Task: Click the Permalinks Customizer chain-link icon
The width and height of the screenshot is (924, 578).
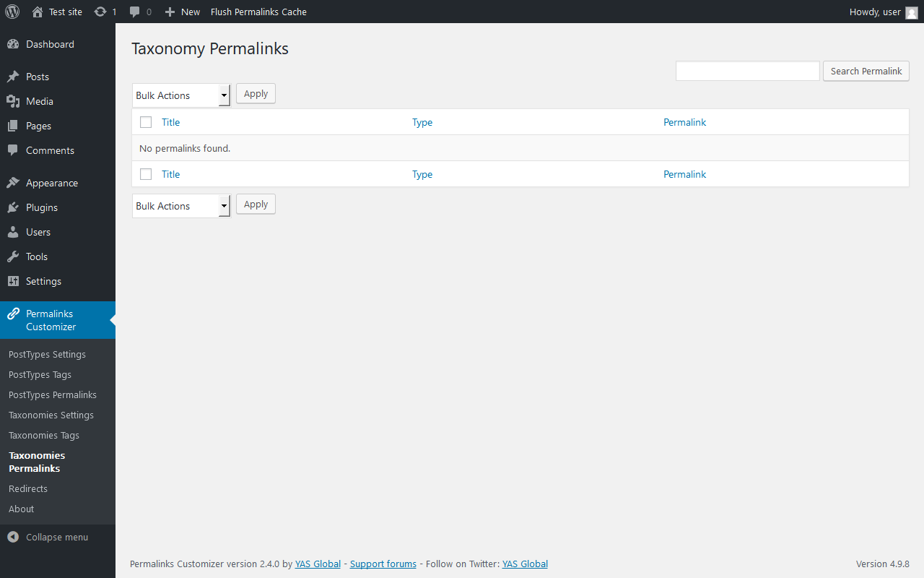Action: (x=13, y=314)
